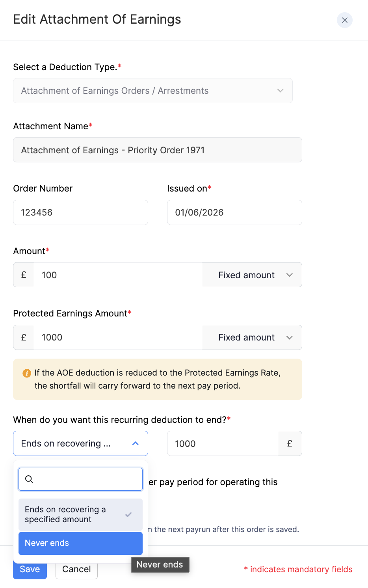This screenshot has height=588, width=368.
Task: Click the search magnifier icon in the dropdown
Action: [x=29, y=479]
